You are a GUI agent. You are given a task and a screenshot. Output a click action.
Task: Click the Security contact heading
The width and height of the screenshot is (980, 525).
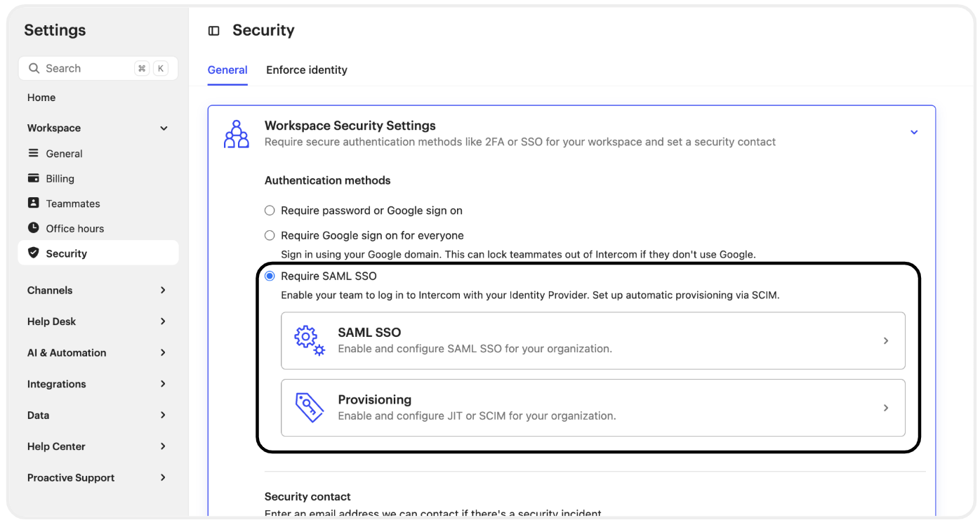pyautogui.click(x=307, y=496)
